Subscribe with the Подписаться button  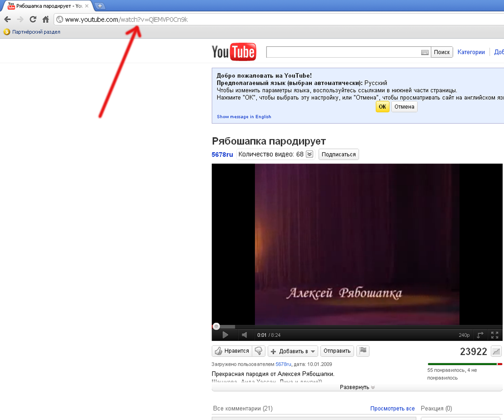coord(339,154)
